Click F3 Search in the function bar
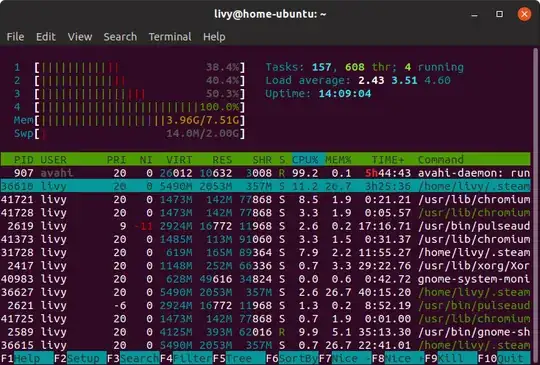 (133, 358)
